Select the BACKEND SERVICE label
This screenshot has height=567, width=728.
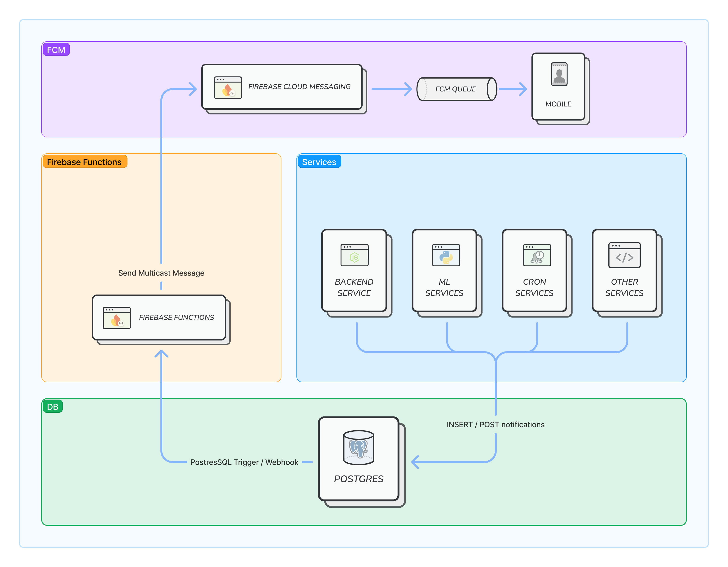(x=354, y=287)
